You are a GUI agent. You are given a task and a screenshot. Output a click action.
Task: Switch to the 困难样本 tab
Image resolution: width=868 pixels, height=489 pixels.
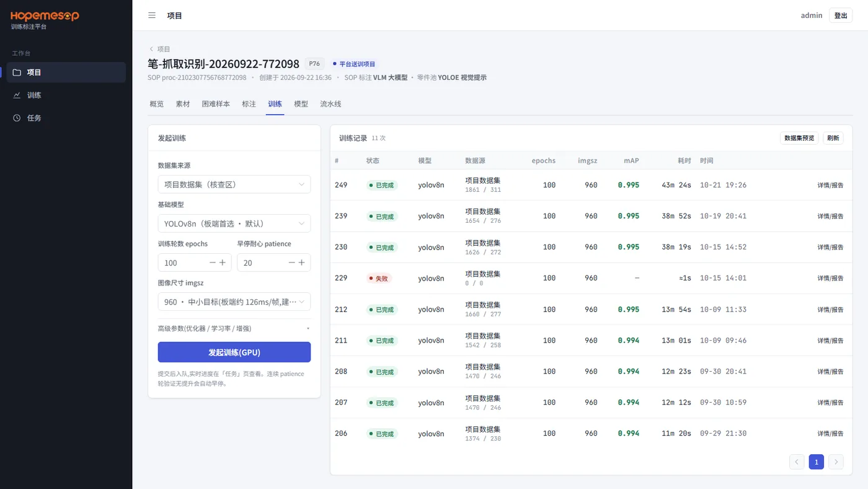coord(216,104)
